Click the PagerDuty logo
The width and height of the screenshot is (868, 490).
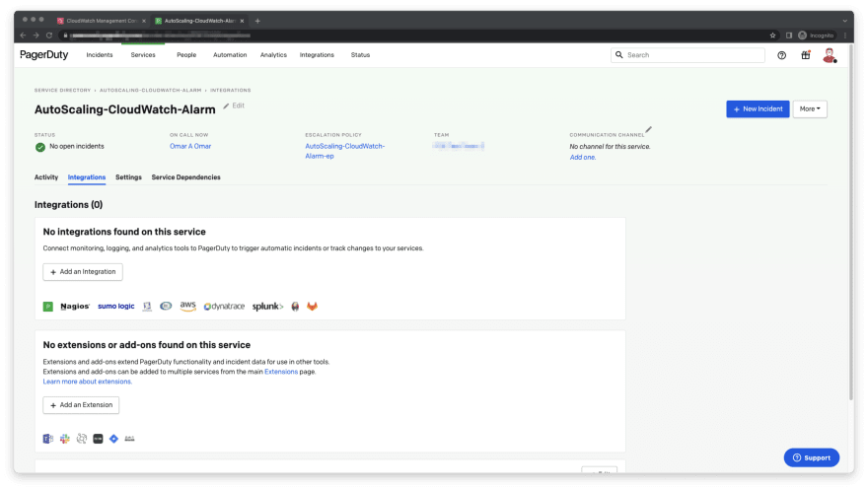[44, 55]
